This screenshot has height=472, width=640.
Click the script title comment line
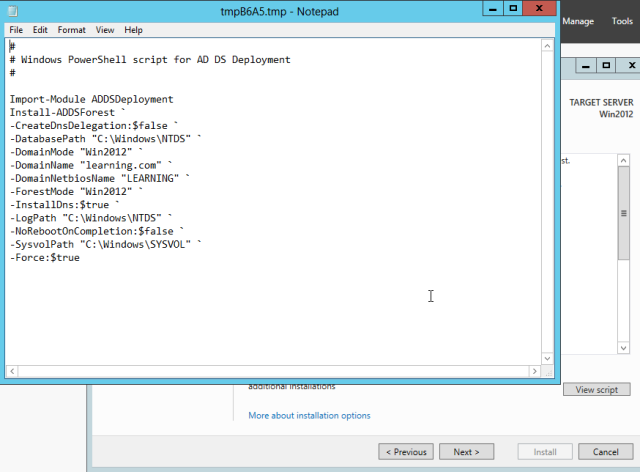tap(150, 60)
